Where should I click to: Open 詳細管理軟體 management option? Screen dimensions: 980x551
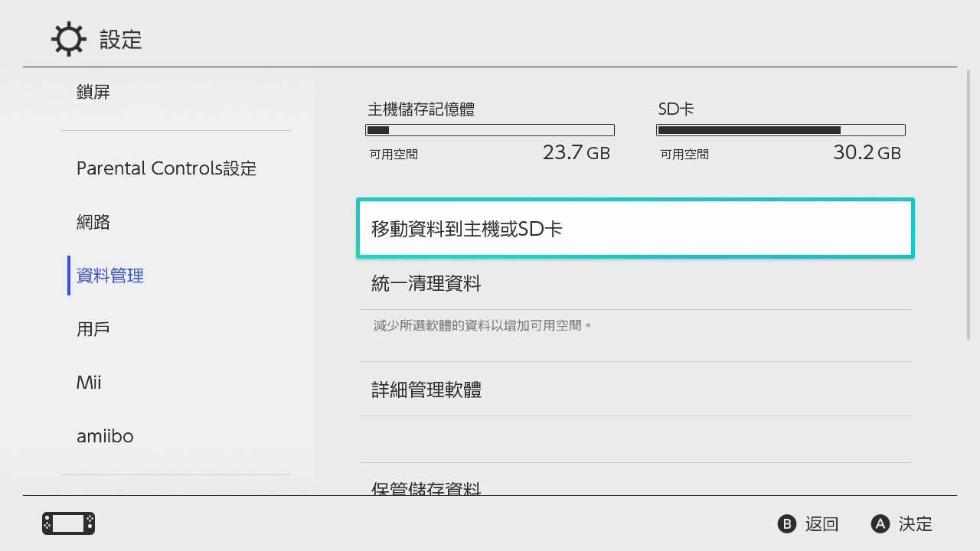[635, 390]
